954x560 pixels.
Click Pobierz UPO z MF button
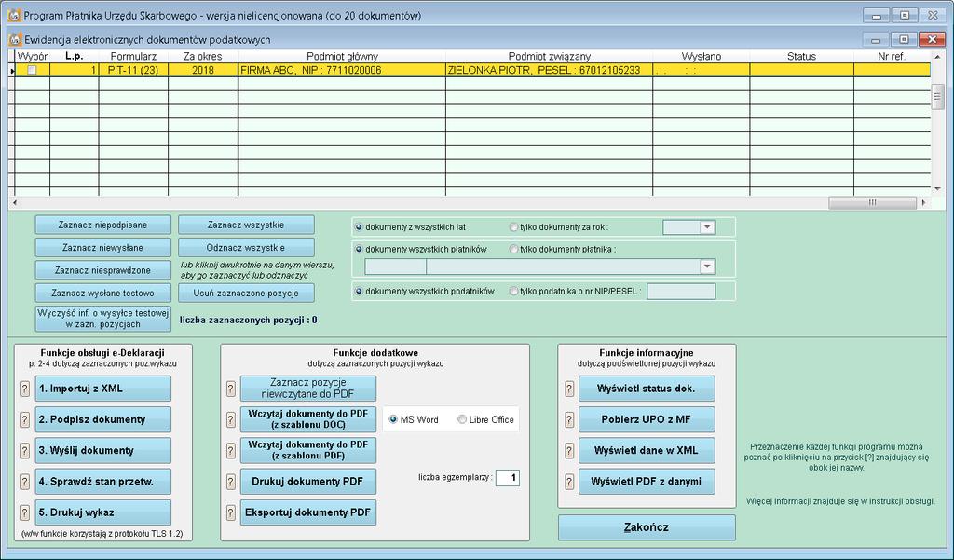[647, 419]
